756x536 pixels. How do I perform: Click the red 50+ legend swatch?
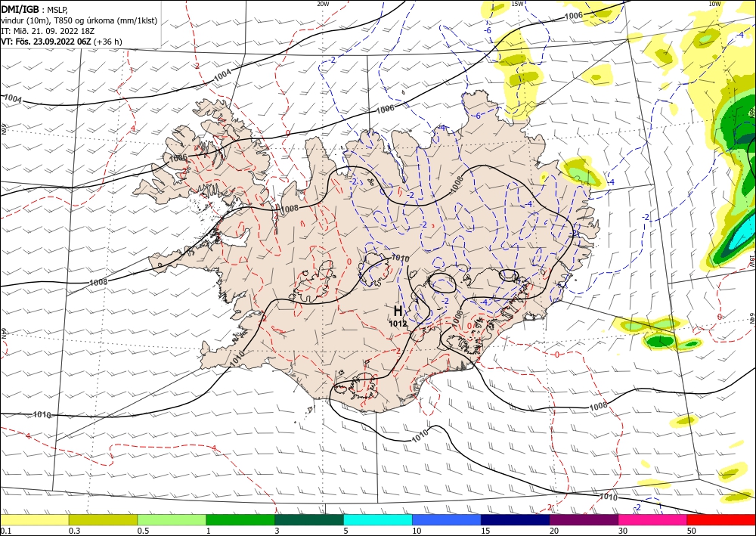(721, 519)
